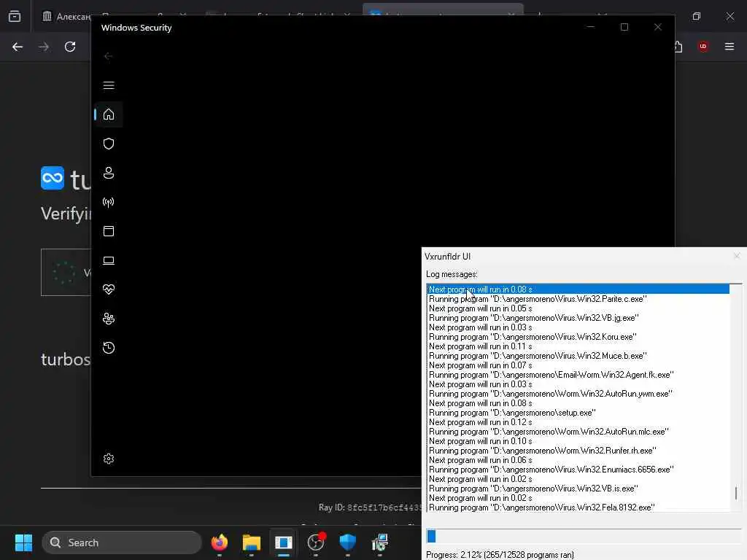Click the Vxrunfldr progress bar
Screen dimensions: 747x560
coord(584,537)
